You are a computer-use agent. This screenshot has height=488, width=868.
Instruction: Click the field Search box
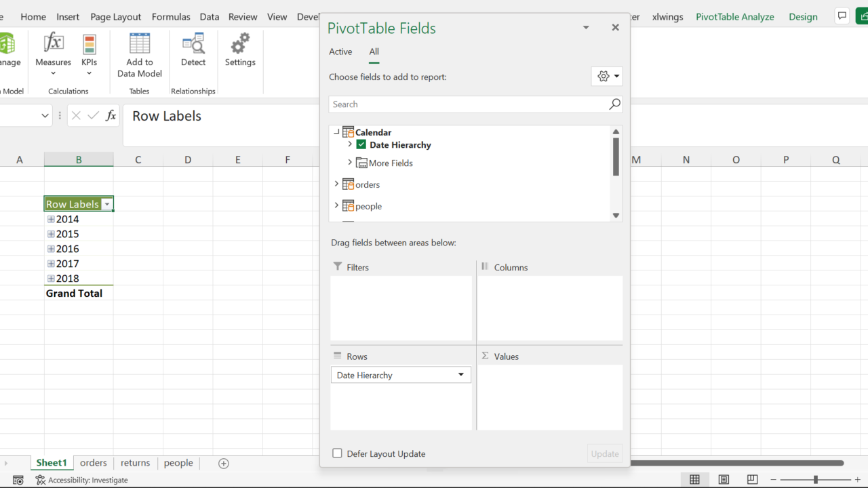pos(468,104)
